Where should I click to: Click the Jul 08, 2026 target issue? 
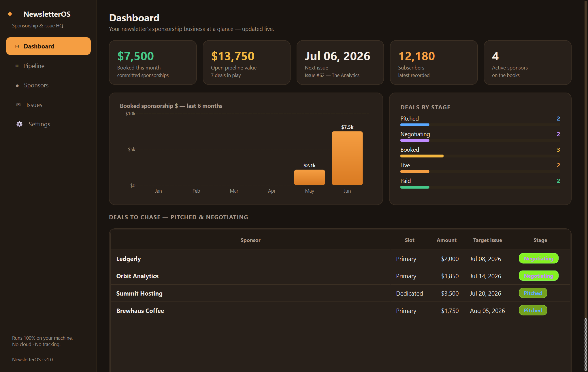coord(485,259)
